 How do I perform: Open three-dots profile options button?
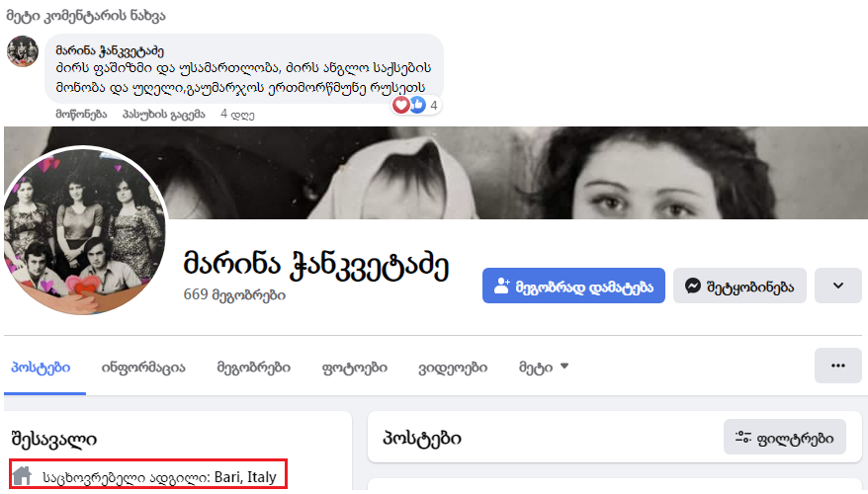point(838,366)
